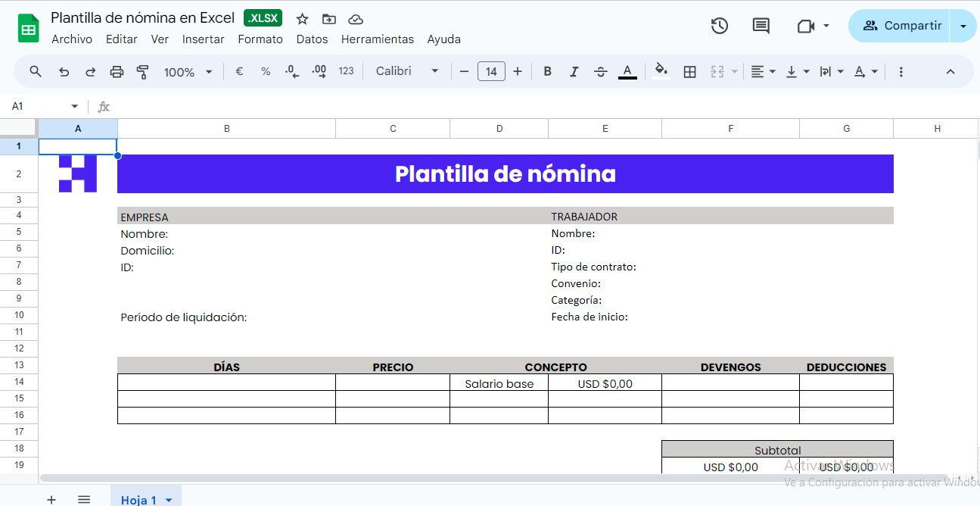Toggle italic formatting
980x506 pixels.
coord(574,71)
